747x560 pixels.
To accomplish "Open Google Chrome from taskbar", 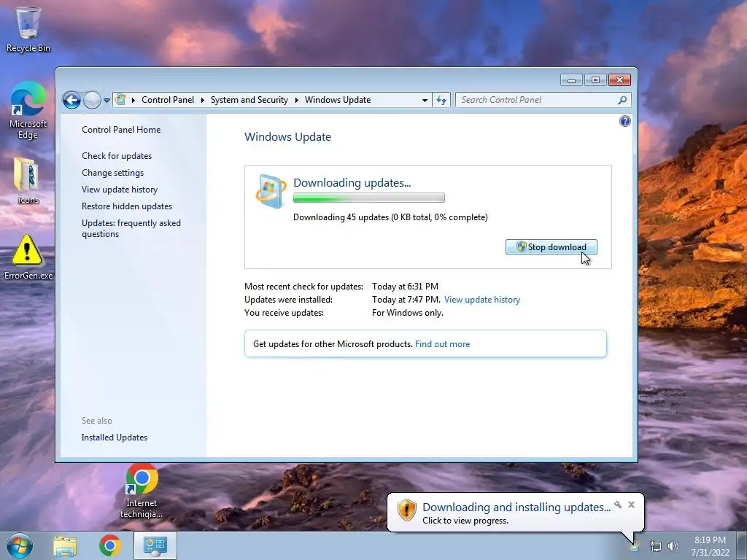I will 109,545.
